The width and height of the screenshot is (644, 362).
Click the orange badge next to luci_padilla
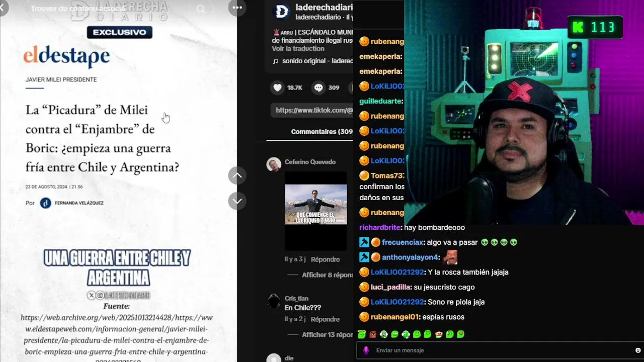364,287
